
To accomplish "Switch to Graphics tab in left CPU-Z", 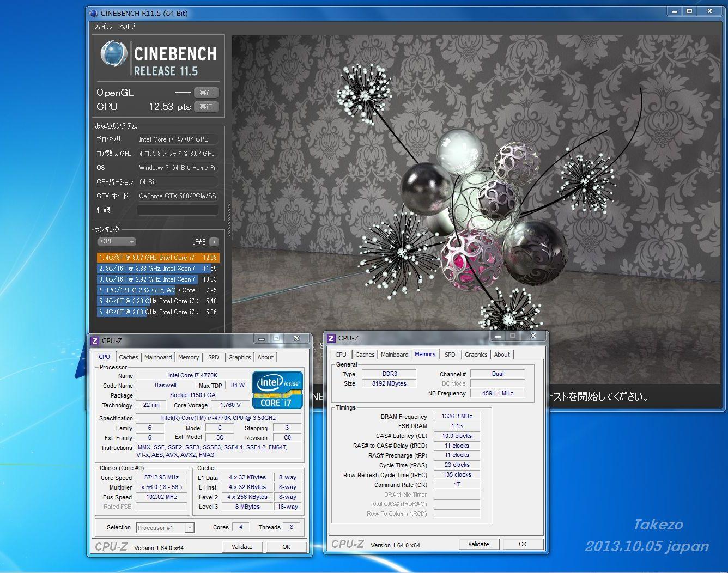I will tap(240, 357).
